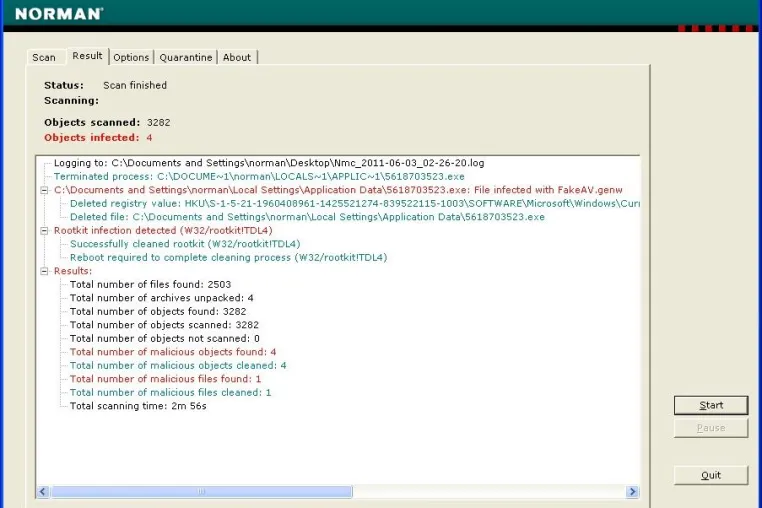Select the 'Results:' tree row
Image resolution: width=762 pixels, height=508 pixels.
coord(73,271)
